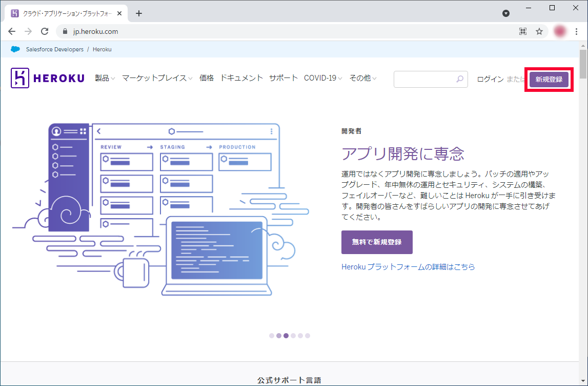Select the last carousel dot

[x=308, y=336]
